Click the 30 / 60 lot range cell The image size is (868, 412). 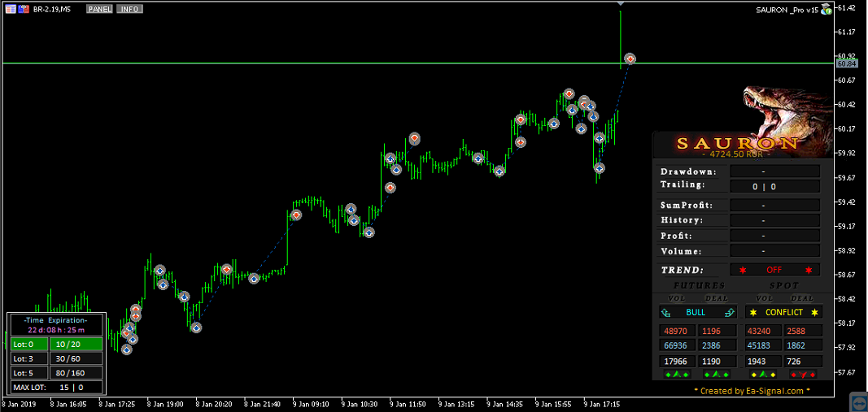[x=76, y=358]
